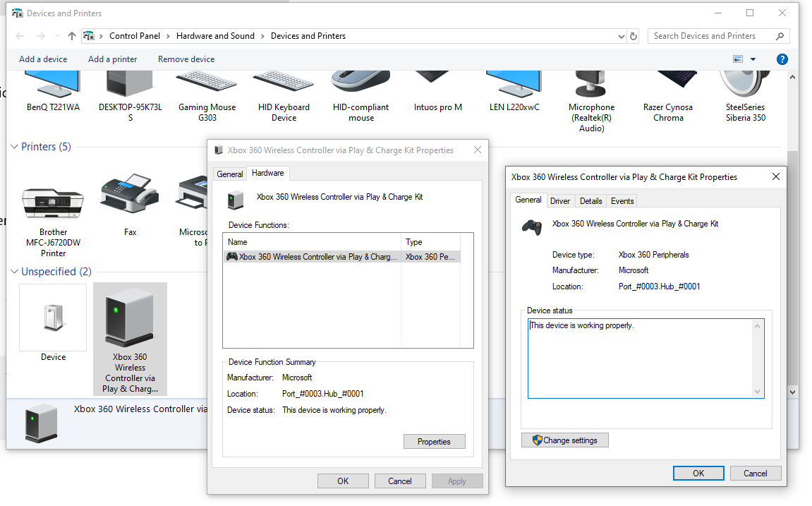Click OK in the right properties dialog
The height and width of the screenshot is (506, 812).
698,473
